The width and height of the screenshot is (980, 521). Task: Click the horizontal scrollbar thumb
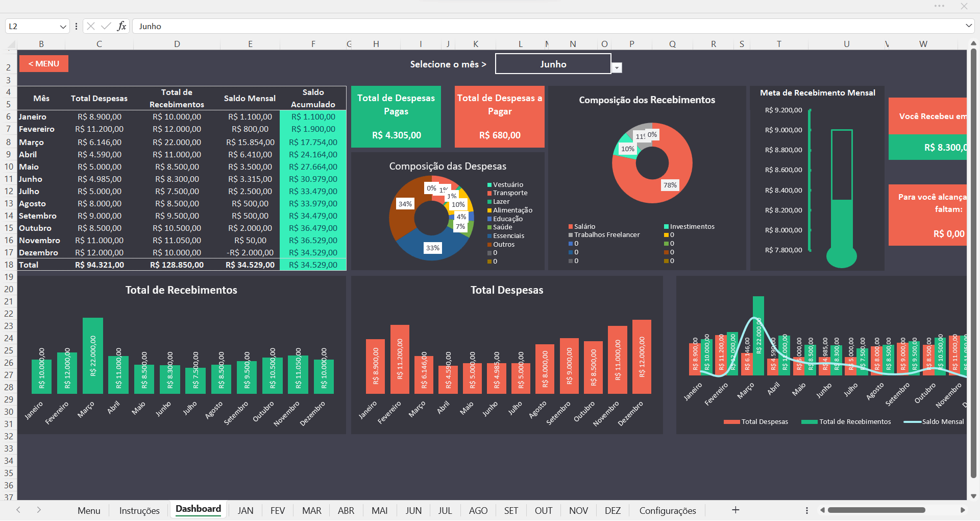click(x=876, y=510)
